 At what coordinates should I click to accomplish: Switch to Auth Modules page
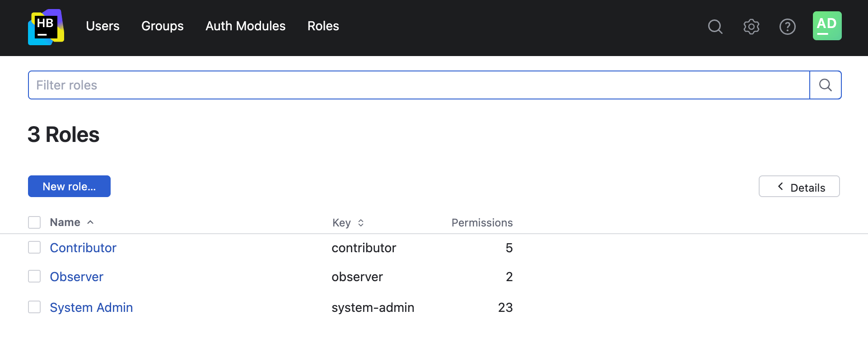point(245,26)
